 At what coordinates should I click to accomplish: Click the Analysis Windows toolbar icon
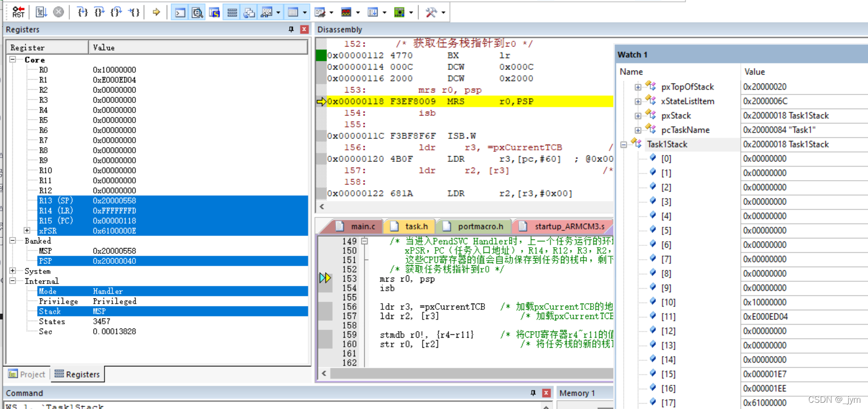tap(346, 12)
